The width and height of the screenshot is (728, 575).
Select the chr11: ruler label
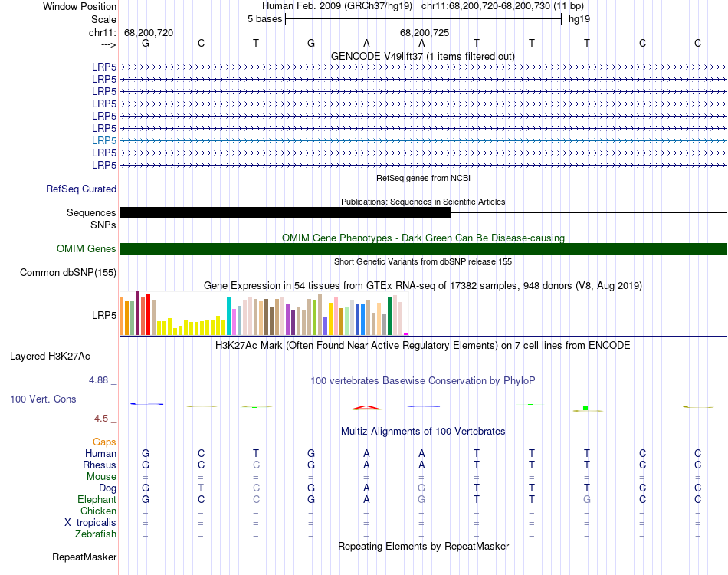pyautogui.click(x=103, y=32)
